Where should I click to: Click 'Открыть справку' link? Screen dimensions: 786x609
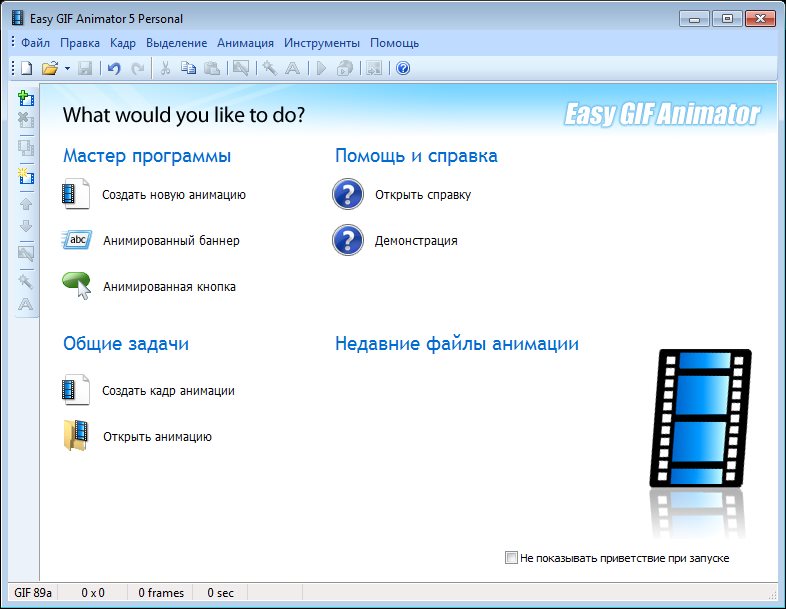pyautogui.click(x=422, y=195)
